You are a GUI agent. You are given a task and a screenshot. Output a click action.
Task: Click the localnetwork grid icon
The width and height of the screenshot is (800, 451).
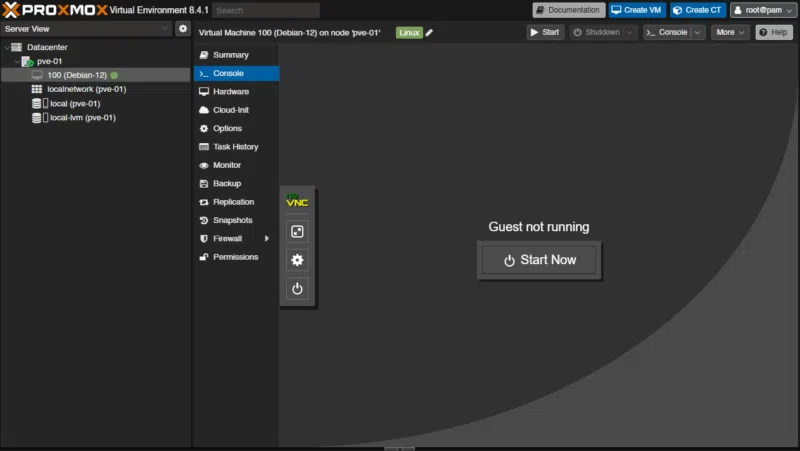37,89
